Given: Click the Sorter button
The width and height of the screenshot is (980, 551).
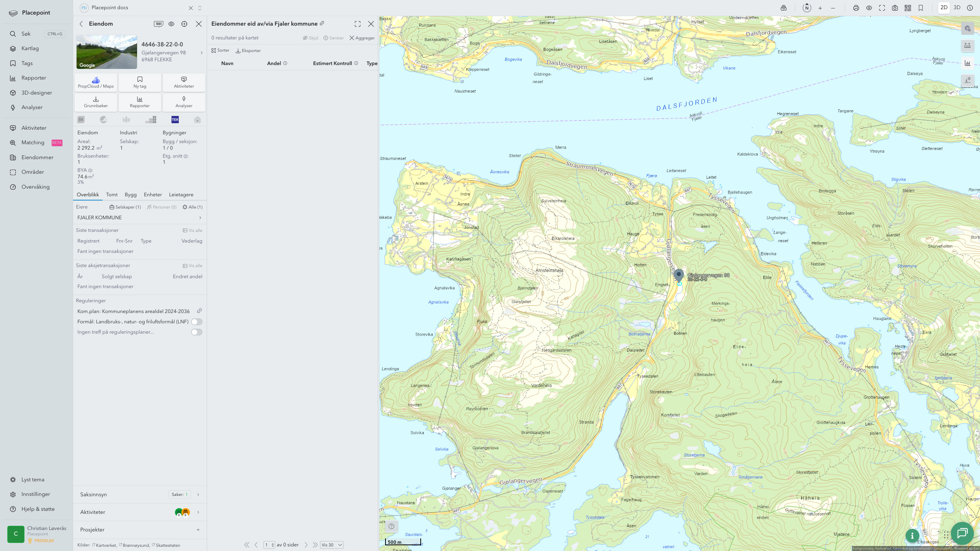Looking at the screenshot, I should pos(220,51).
